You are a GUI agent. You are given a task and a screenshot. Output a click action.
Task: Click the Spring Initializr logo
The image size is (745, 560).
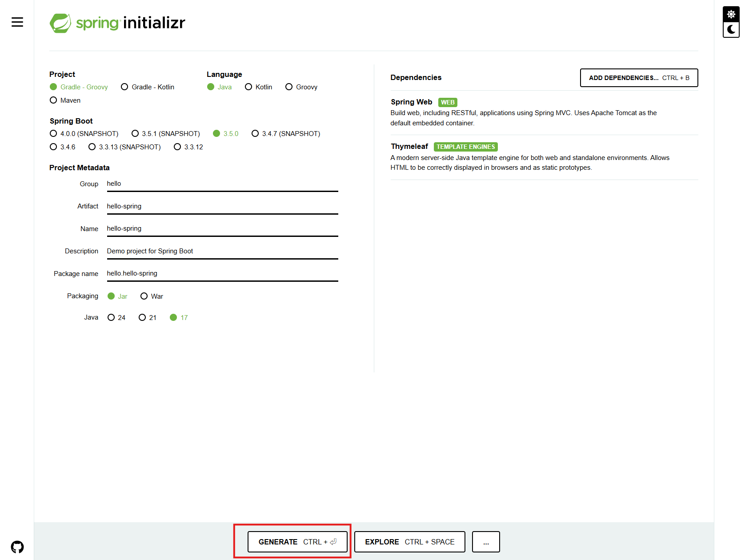tap(117, 23)
